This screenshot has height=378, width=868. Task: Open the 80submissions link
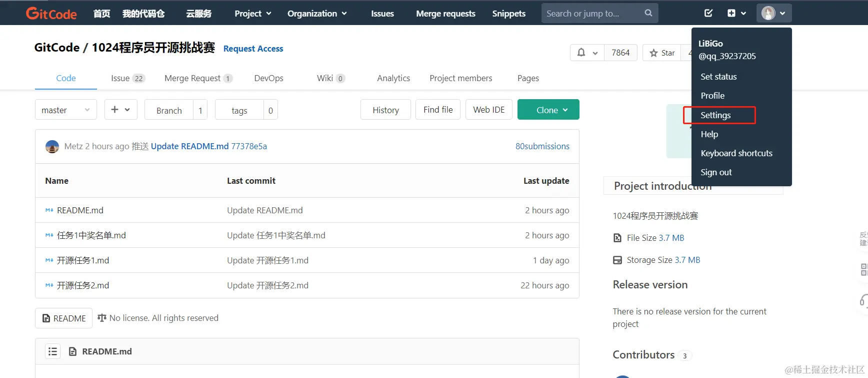tap(542, 146)
